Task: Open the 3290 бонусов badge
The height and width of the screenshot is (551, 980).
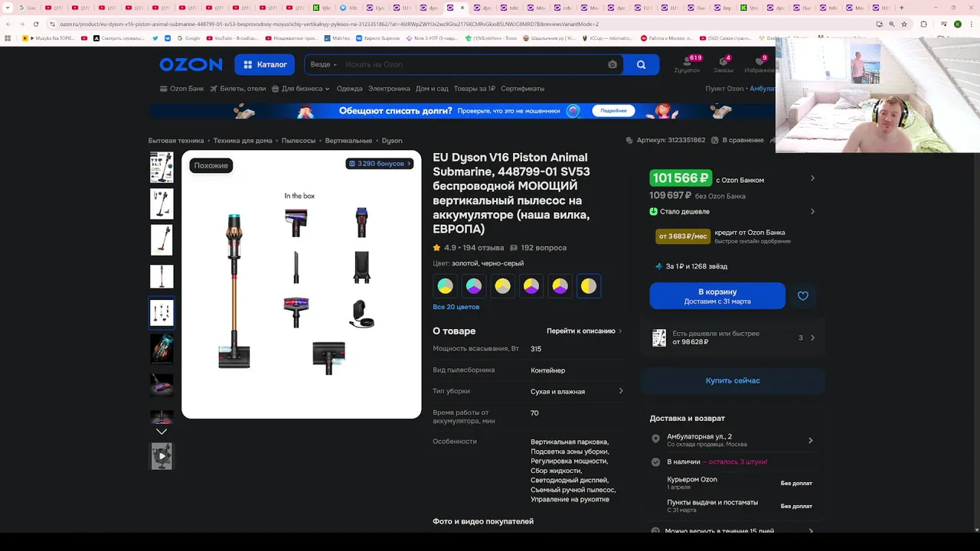Action: point(380,164)
